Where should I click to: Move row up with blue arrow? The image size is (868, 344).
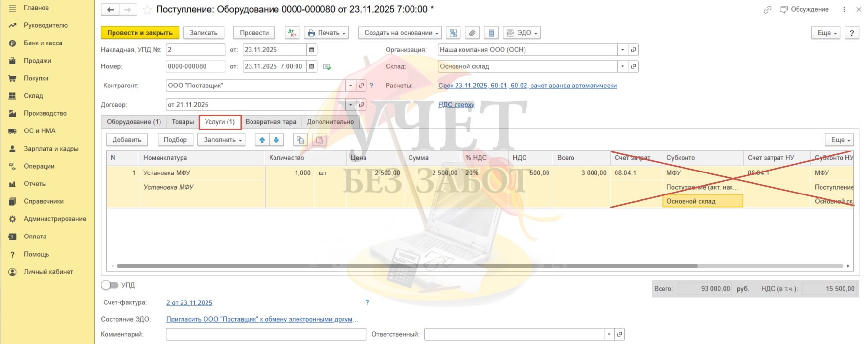pyautogui.click(x=262, y=140)
